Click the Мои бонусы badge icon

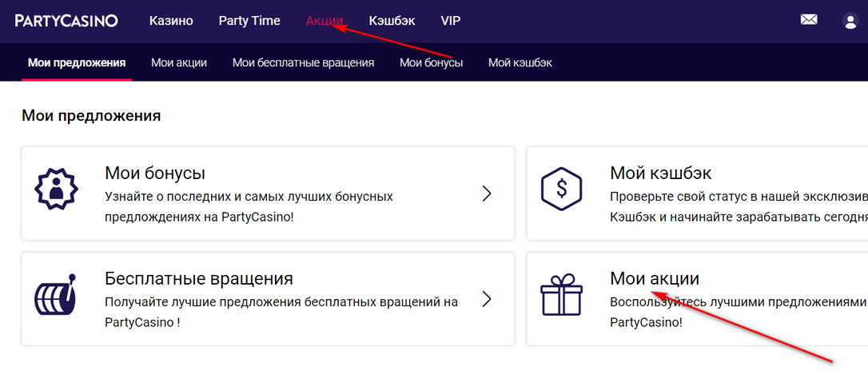55,189
